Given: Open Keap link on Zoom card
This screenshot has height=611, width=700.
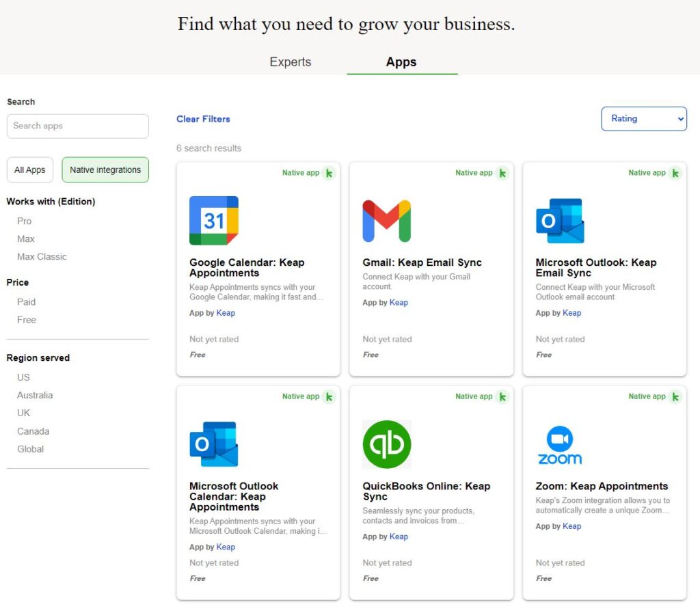Looking at the screenshot, I should (x=572, y=526).
